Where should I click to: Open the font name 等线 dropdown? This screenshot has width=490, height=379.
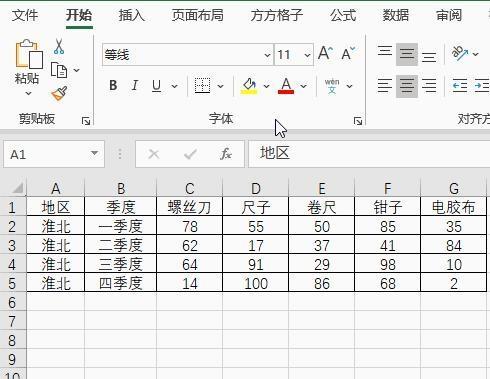click(x=267, y=55)
